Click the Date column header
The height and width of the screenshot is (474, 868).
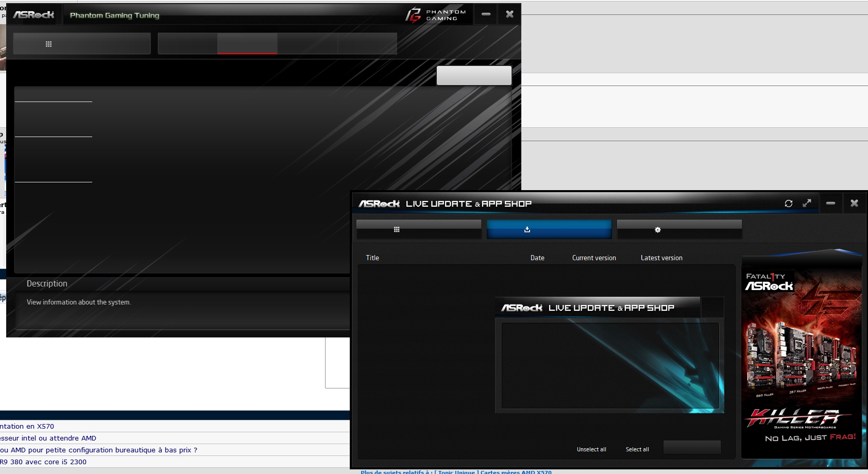click(x=537, y=258)
